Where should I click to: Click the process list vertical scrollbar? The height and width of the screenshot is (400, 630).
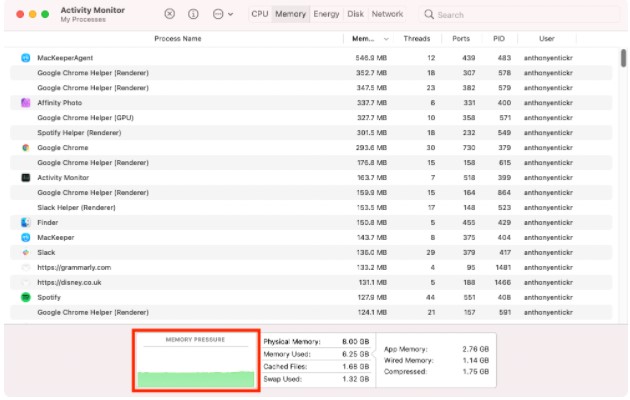623,58
